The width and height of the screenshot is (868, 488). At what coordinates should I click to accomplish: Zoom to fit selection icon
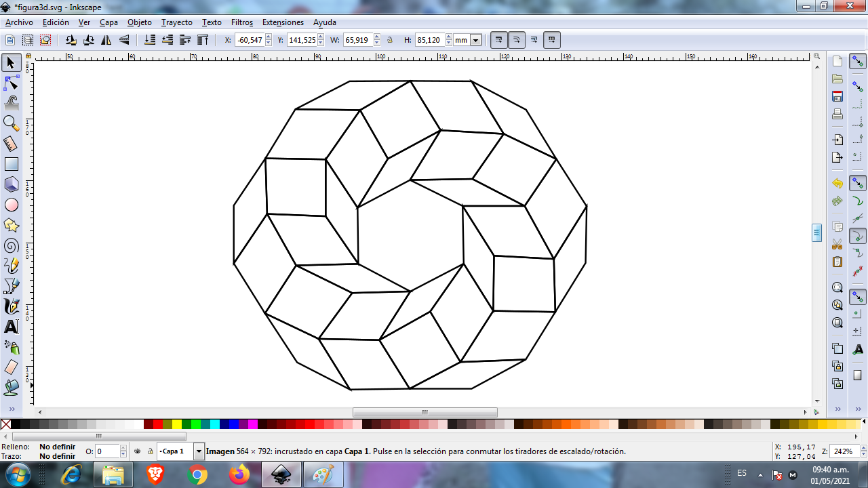(x=837, y=287)
